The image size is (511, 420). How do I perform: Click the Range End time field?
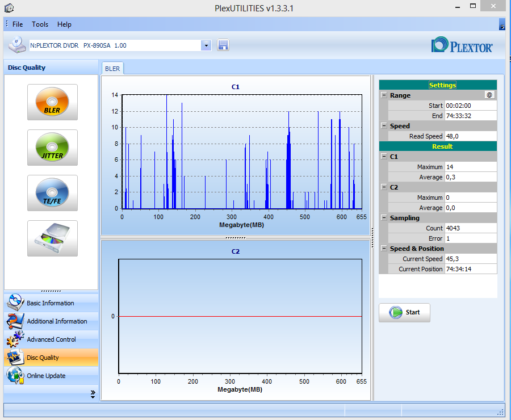(471, 116)
